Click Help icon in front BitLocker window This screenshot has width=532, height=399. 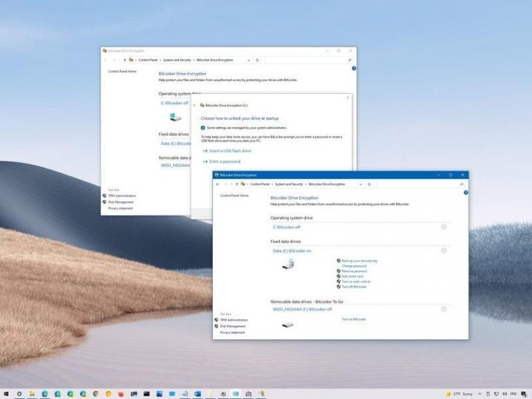click(465, 192)
